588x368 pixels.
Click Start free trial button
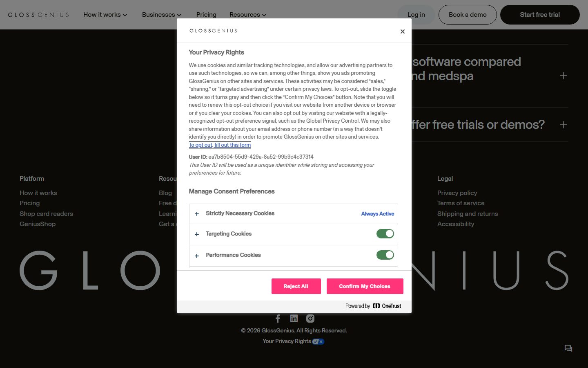coord(540,15)
